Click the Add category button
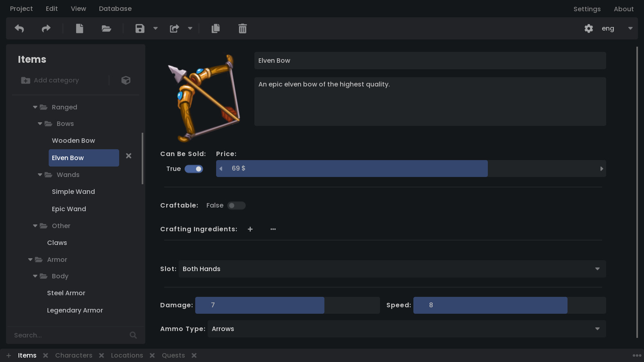Screen dimensions: 644x362 pos(50,80)
